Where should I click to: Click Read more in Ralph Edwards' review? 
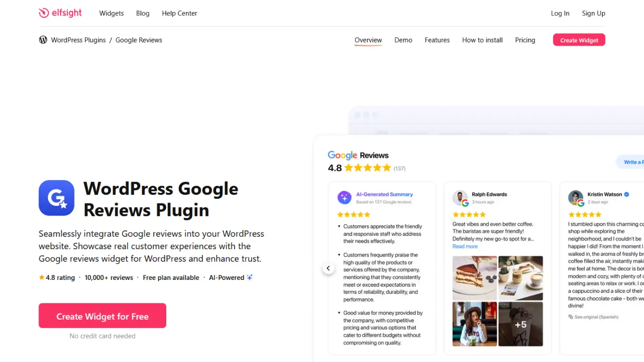coord(465,246)
